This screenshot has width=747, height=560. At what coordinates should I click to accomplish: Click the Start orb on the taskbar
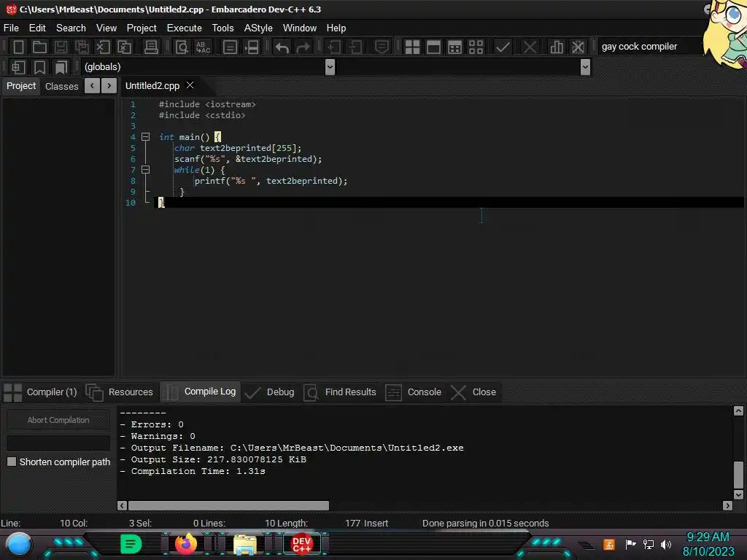pos(18,545)
